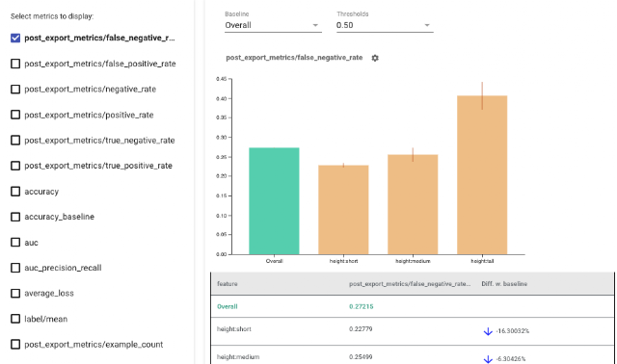
Task: Select post_export_metrics/example_count checkbox
Action: (x=15, y=345)
